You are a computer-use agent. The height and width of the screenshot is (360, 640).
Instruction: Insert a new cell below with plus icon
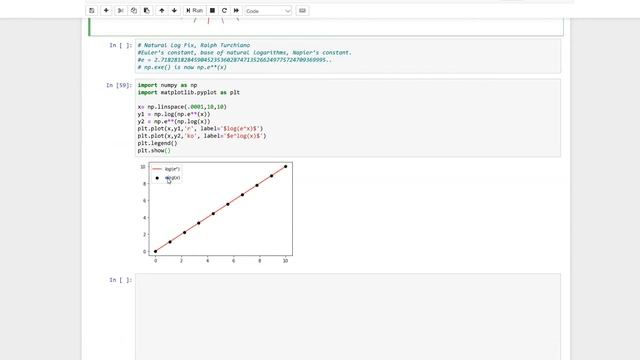106,11
